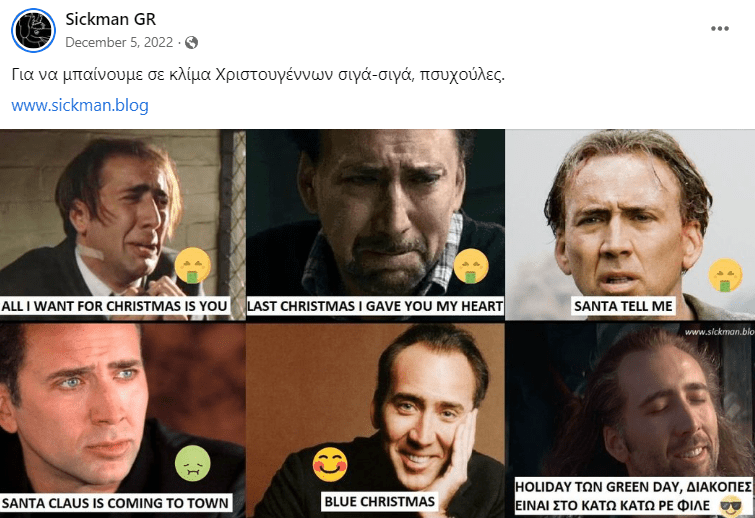755x518 pixels.
Task: Click the green nauseated emoji on the bottom-left panel
Action: tap(193, 462)
